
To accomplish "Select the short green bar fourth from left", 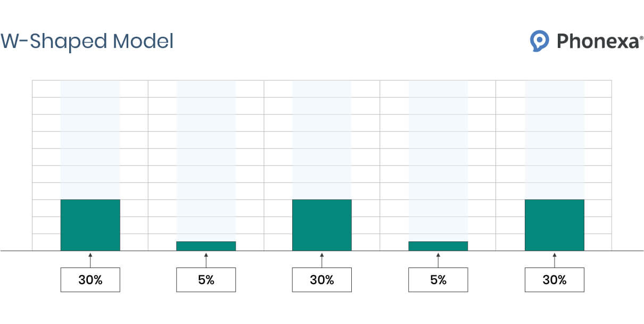I will click(438, 246).
